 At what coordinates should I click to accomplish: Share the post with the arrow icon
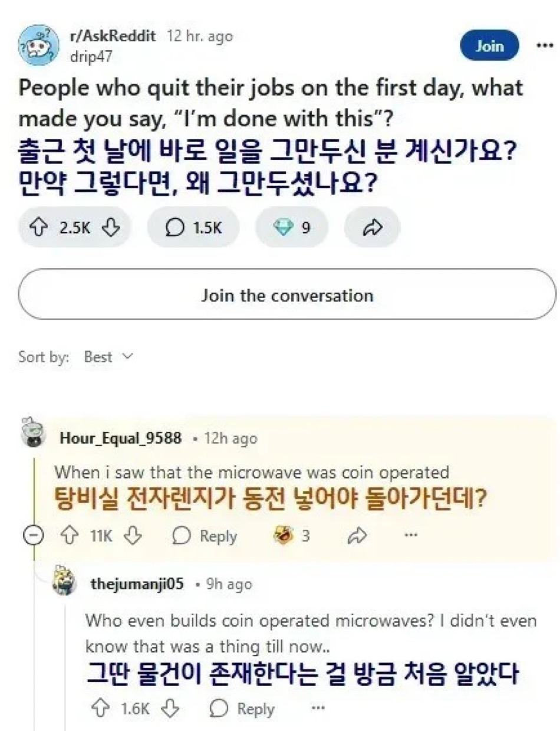[371, 228]
